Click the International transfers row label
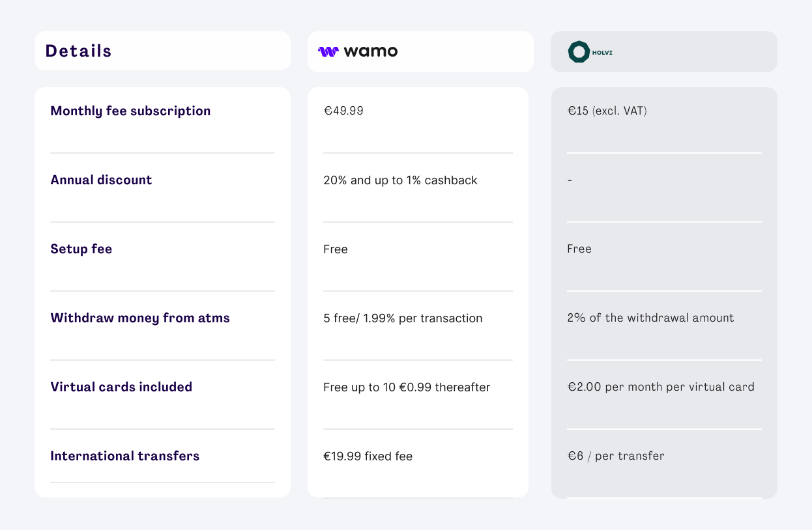 (x=125, y=456)
